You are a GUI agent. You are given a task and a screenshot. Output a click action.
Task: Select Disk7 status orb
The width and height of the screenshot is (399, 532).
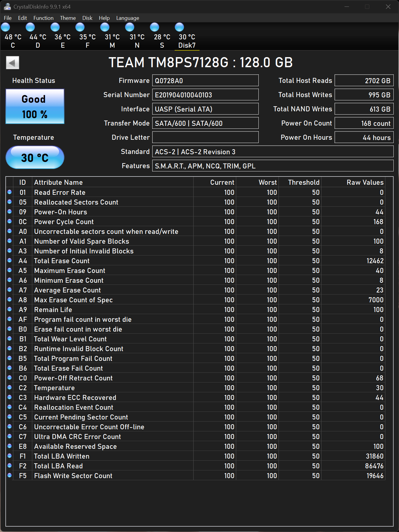pos(179,27)
